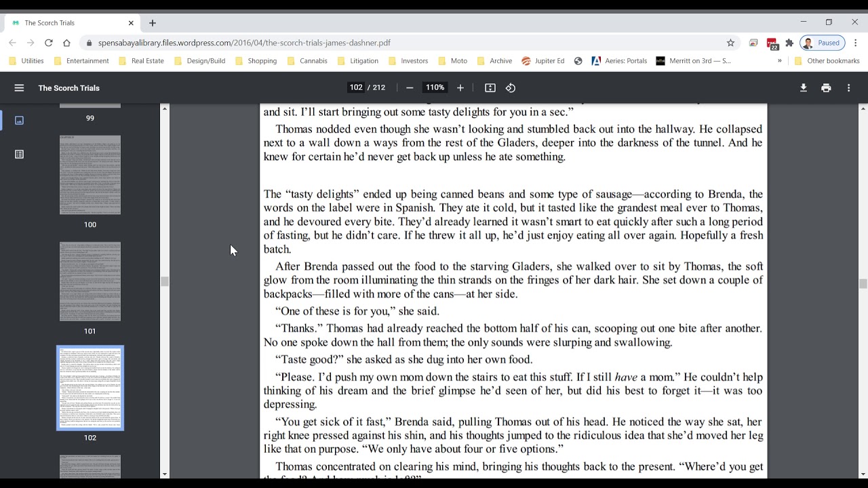Screen dimensions: 868x488
Task: Open a new browser tab
Action: (x=153, y=23)
